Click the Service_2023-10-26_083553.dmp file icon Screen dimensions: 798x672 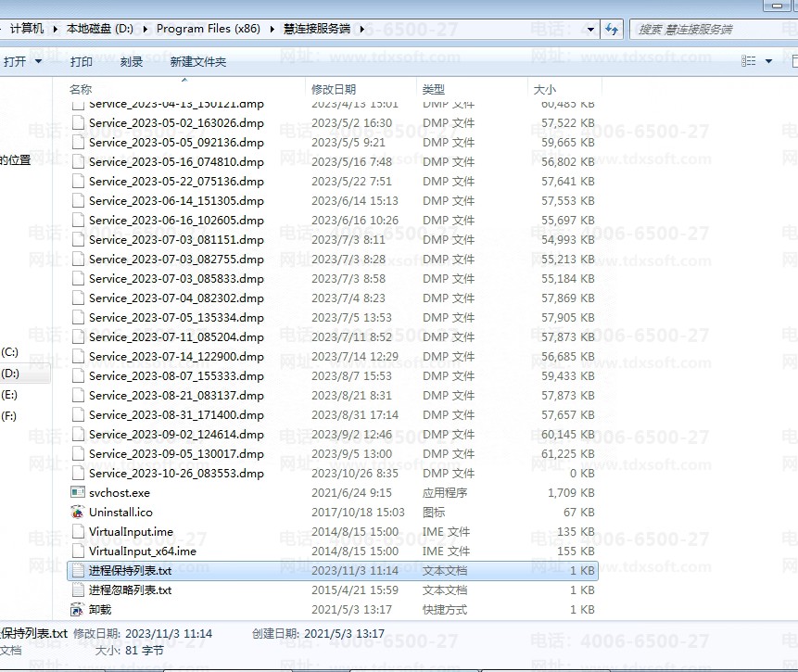[x=78, y=473]
